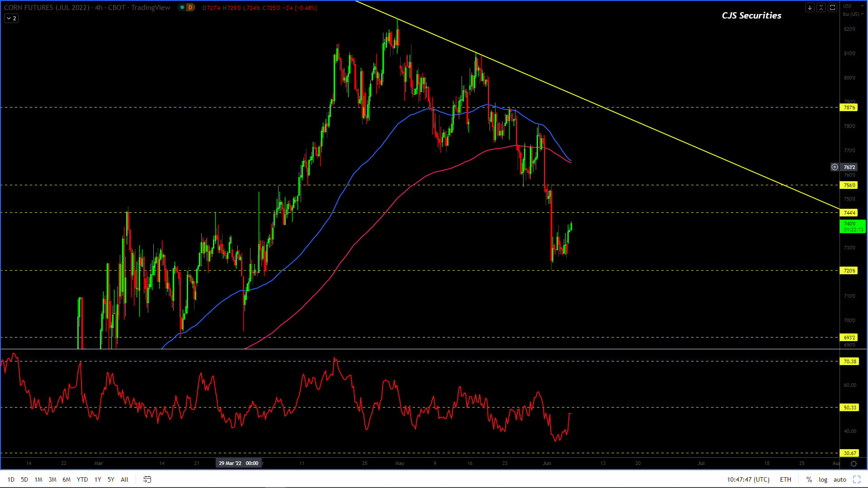Click chart settings gear icon
Screen dimensions: 868x488
click(x=854, y=464)
